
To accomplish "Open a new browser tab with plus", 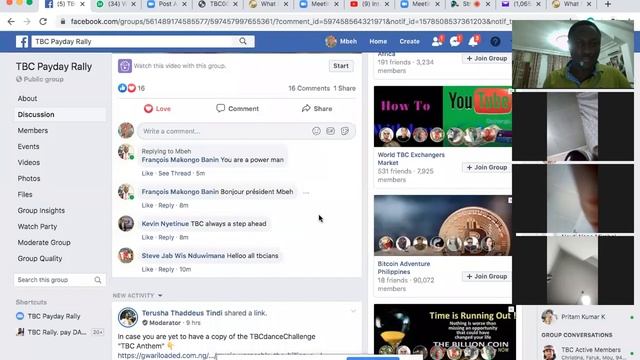I will point(608,4).
